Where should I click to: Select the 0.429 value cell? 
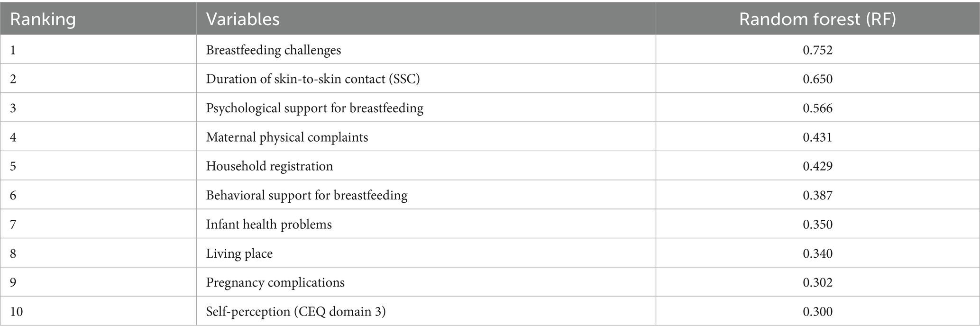click(x=817, y=166)
